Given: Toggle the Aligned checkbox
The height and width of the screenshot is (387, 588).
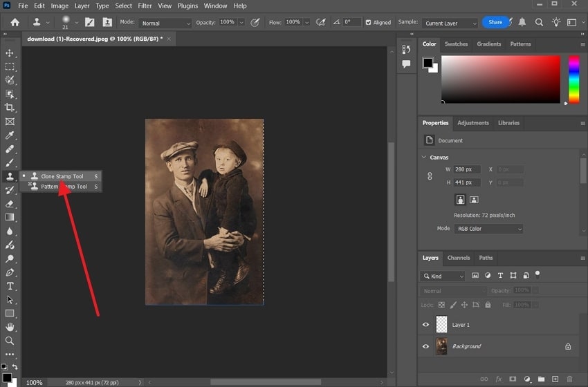Looking at the screenshot, I should tap(368, 23).
